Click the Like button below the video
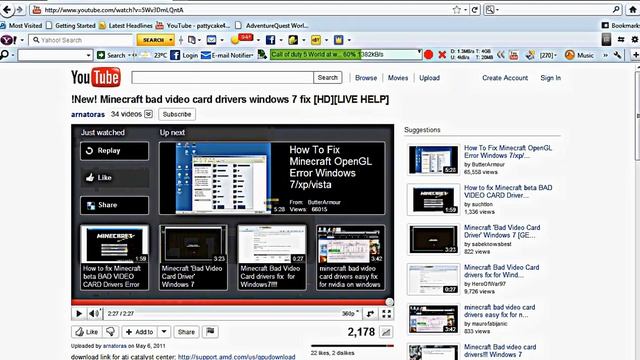The height and width of the screenshot is (360, 640). pos(87,332)
